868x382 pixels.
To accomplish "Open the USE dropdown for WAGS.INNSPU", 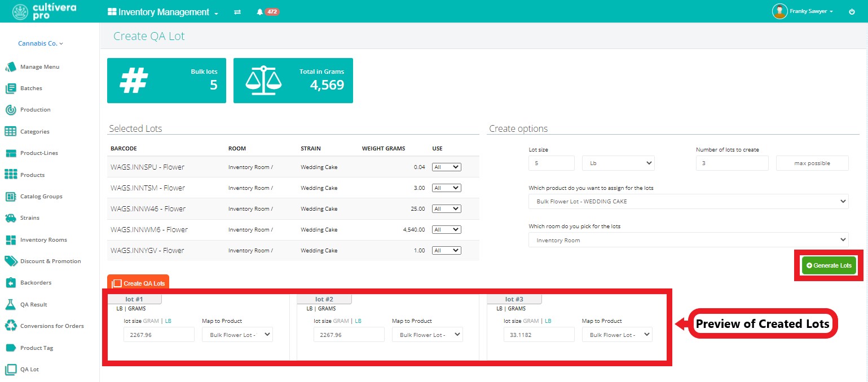I will pyautogui.click(x=447, y=167).
